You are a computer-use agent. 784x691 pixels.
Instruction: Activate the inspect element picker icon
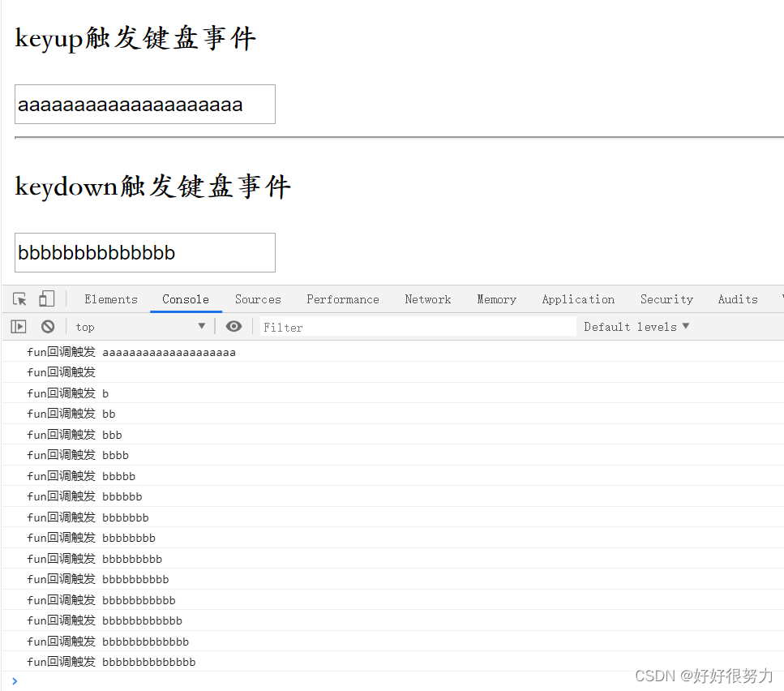click(x=20, y=299)
